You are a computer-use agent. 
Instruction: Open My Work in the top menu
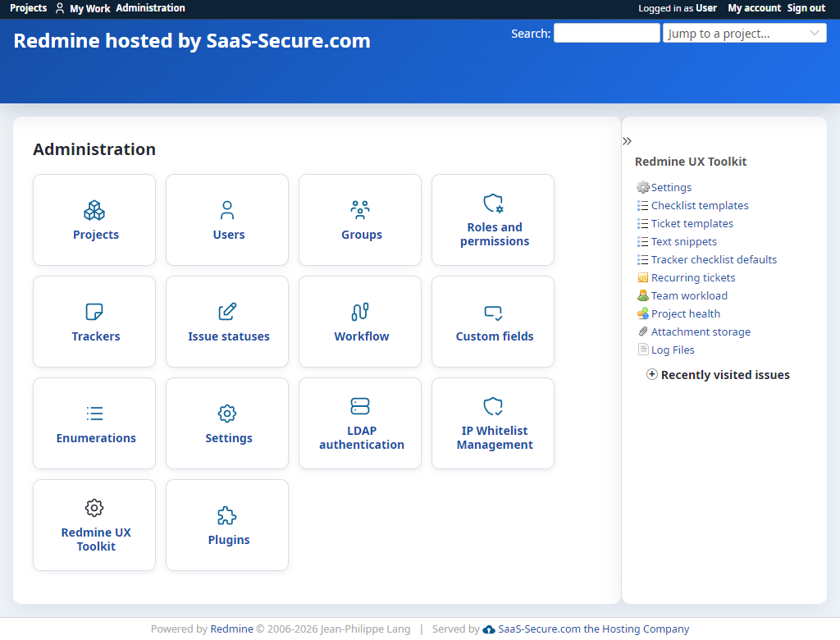(89, 8)
